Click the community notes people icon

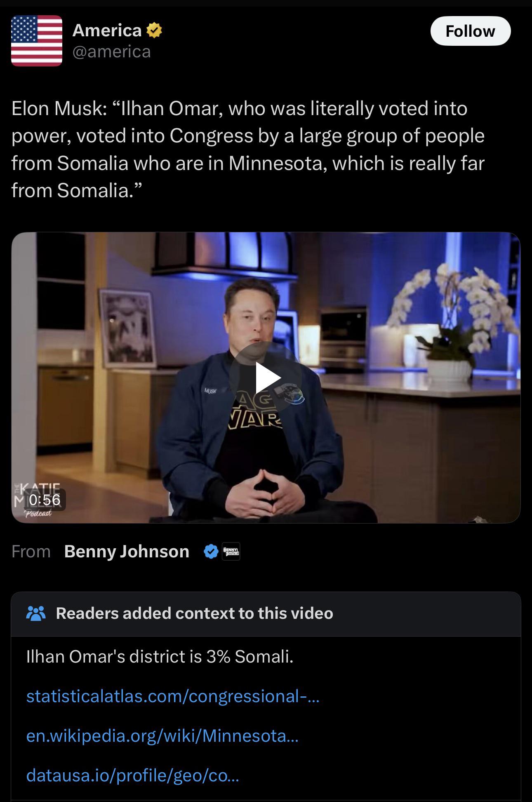pos(36,613)
